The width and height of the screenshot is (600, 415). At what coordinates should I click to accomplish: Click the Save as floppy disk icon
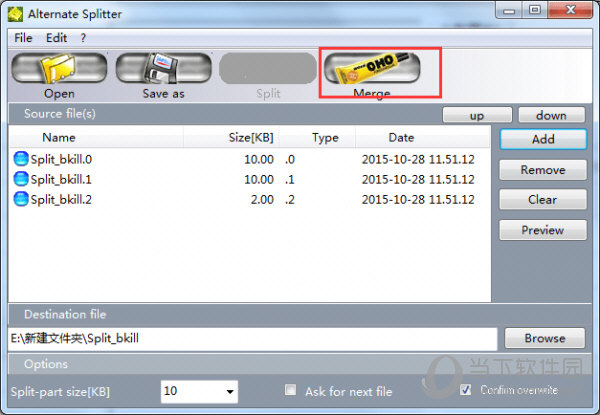[x=163, y=68]
